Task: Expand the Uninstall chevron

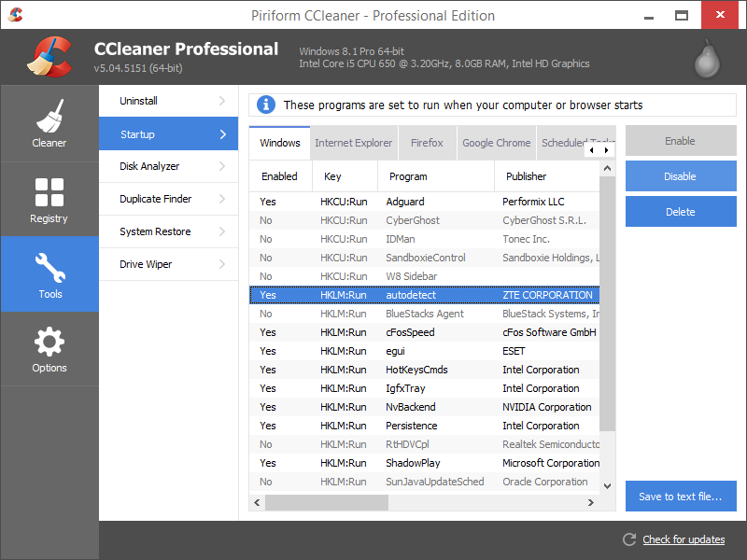Action: click(x=222, y=101)
